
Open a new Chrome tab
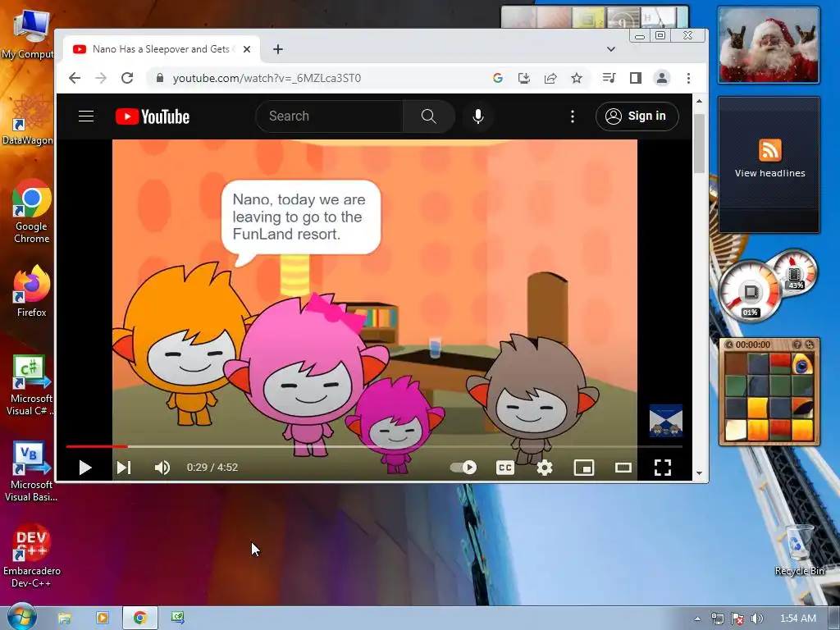[x=277, y=49]
